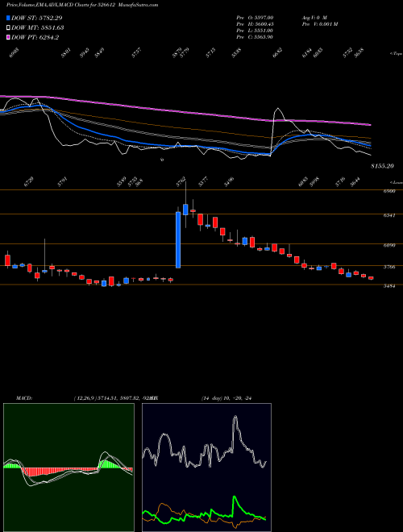Click the Avg V volume text
The image size is (403, 532).
[x=314, y=17]
